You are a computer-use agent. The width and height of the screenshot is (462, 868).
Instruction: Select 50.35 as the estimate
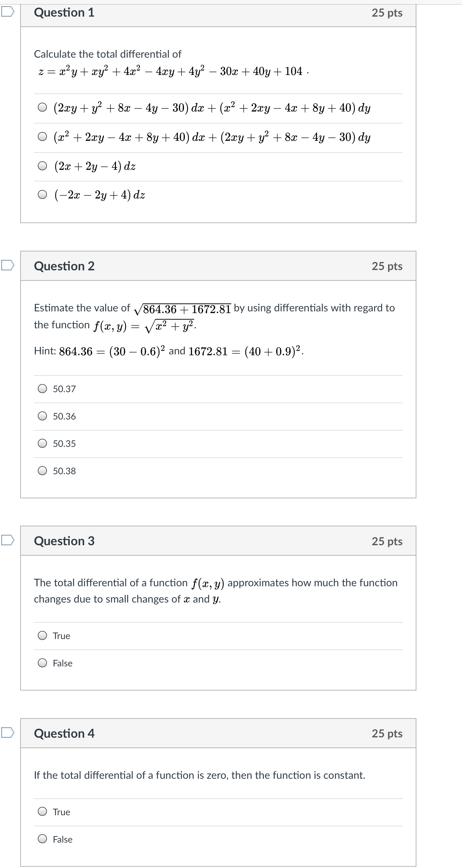[42, 443]
